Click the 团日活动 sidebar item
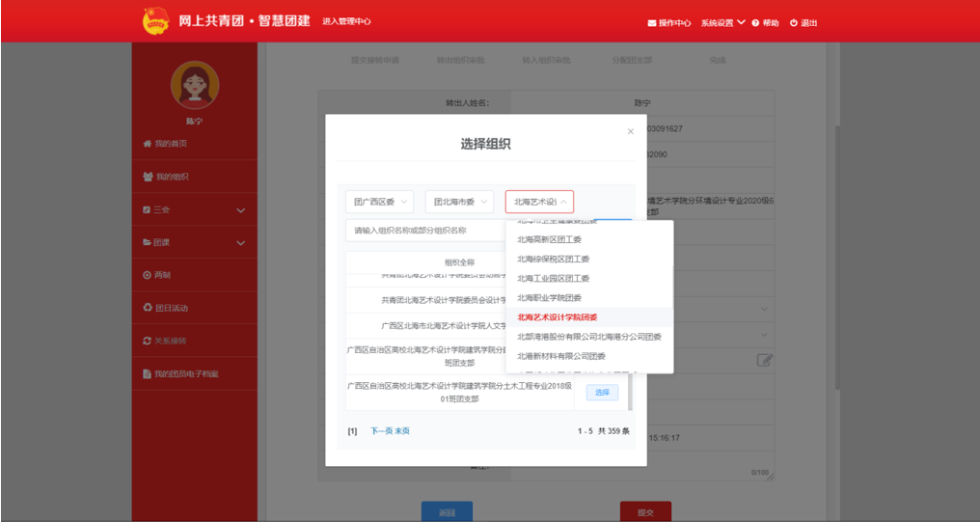Viewport: 980px width, 522px height. click(171, 308)
